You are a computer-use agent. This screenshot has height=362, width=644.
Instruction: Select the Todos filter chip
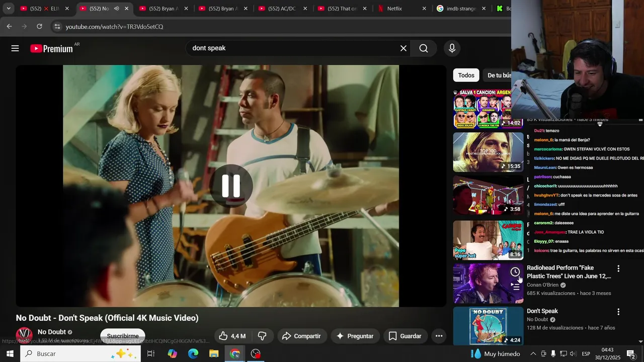466,75
